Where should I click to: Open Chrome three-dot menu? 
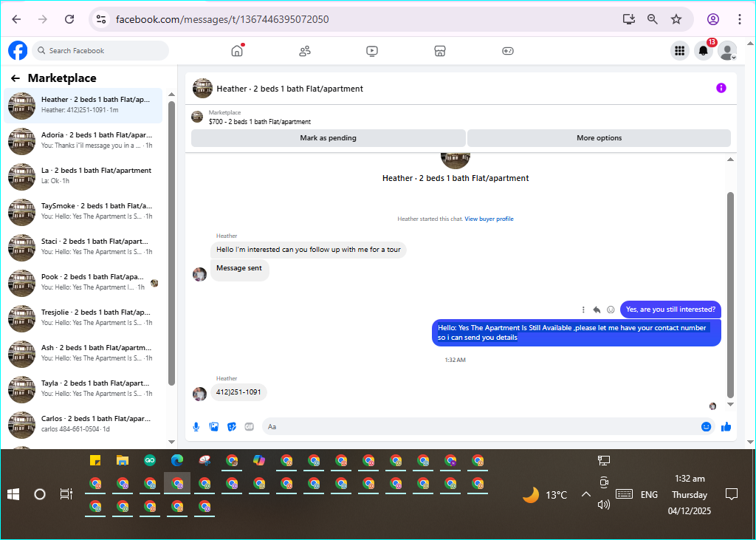[740, 19]
